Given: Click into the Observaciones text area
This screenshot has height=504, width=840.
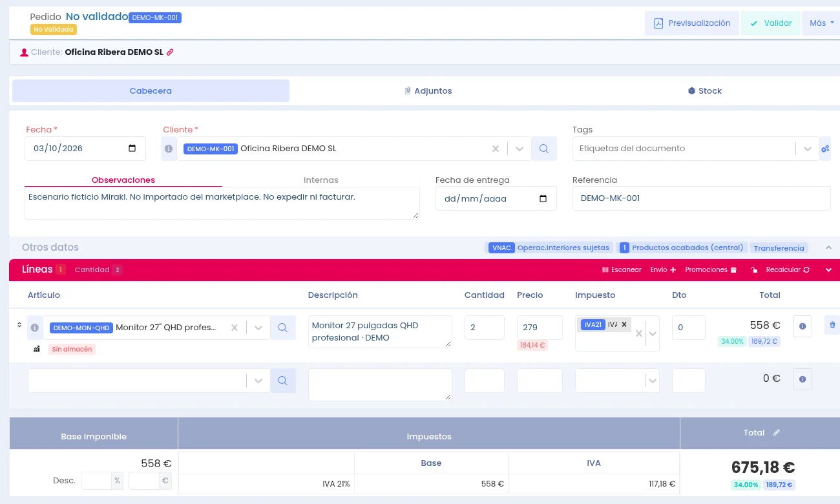Looking at the screenshot, I should point(222,204).
